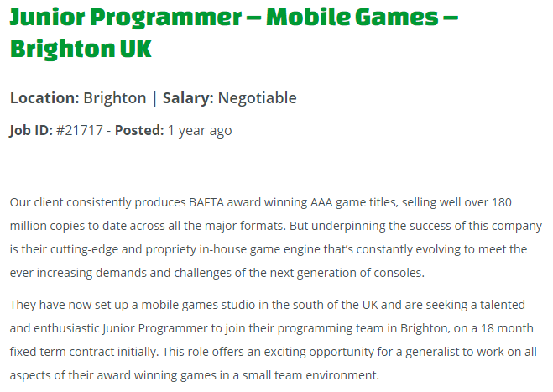Click the job ID number #21717
Viewport: 553px width, 392px height.
pyautogui.click(x=81, y=130)
